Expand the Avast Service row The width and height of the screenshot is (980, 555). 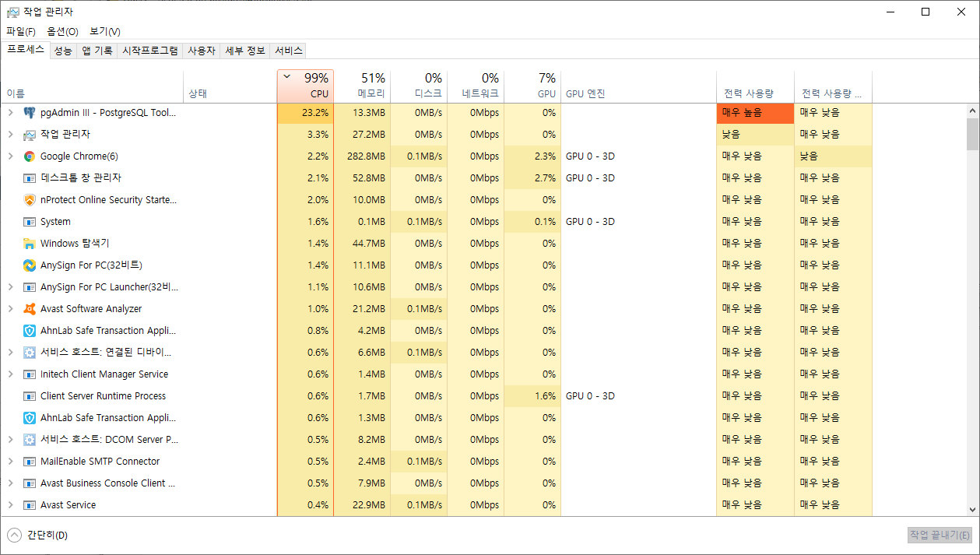10,505
